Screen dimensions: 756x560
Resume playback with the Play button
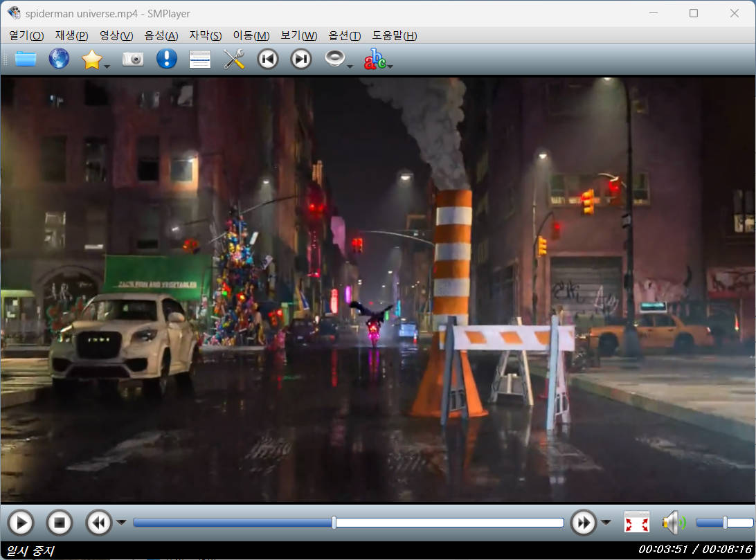point(21,523)
